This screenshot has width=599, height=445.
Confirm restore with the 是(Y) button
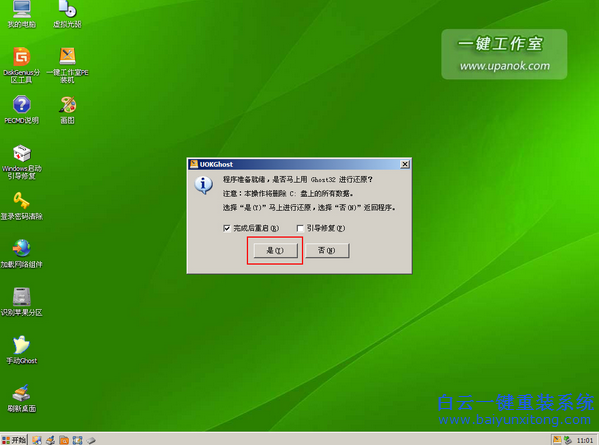(275, 251)
